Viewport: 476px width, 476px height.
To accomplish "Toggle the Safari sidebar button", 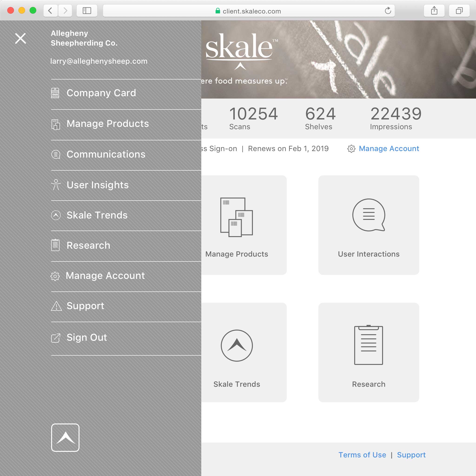I will click(x=87, y=11).
